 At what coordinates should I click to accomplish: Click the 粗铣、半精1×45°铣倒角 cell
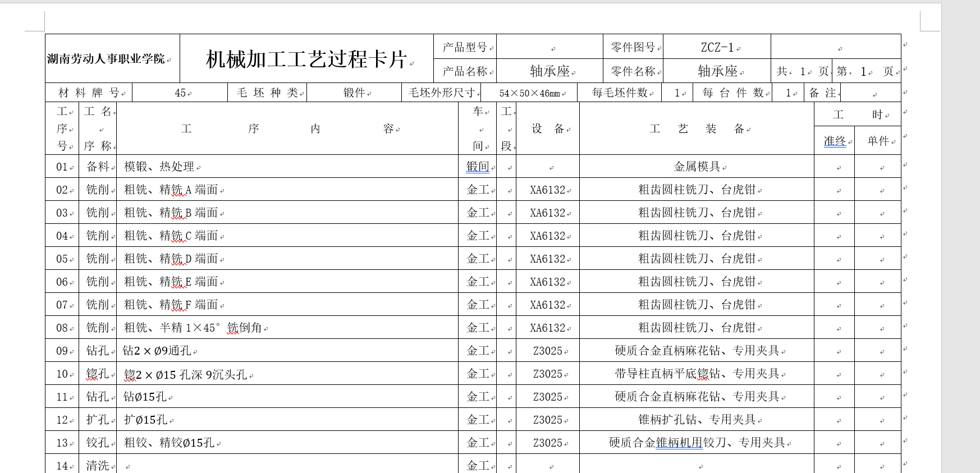[x=287, y=328]
